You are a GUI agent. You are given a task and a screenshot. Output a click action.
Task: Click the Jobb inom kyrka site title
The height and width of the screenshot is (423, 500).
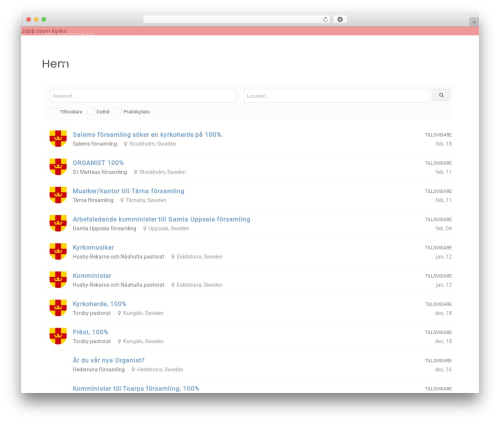[44, 31]
